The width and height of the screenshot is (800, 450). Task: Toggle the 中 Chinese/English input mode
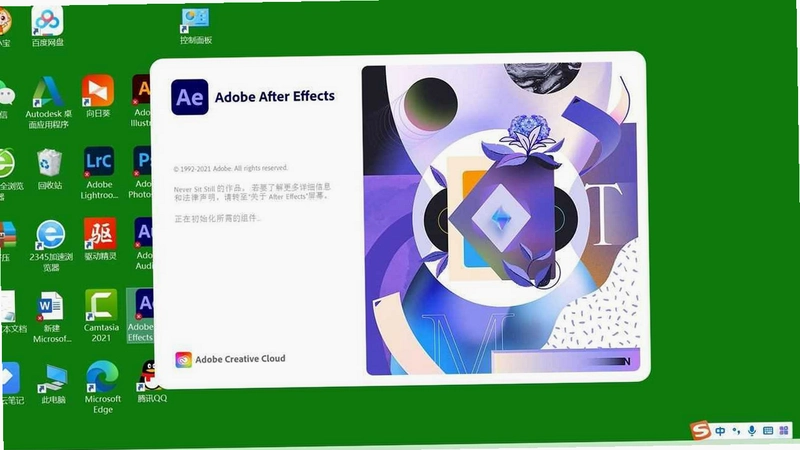tap(720, 431)
